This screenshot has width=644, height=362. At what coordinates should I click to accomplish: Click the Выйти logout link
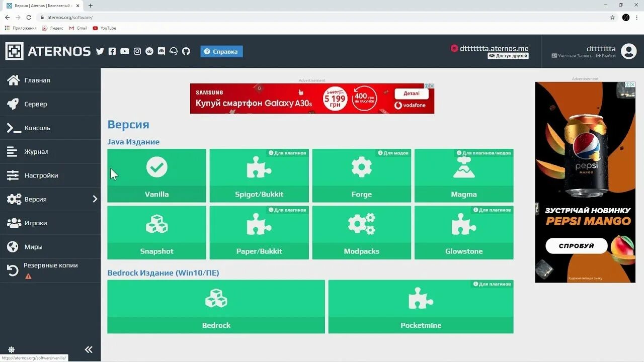pos(606,56)
